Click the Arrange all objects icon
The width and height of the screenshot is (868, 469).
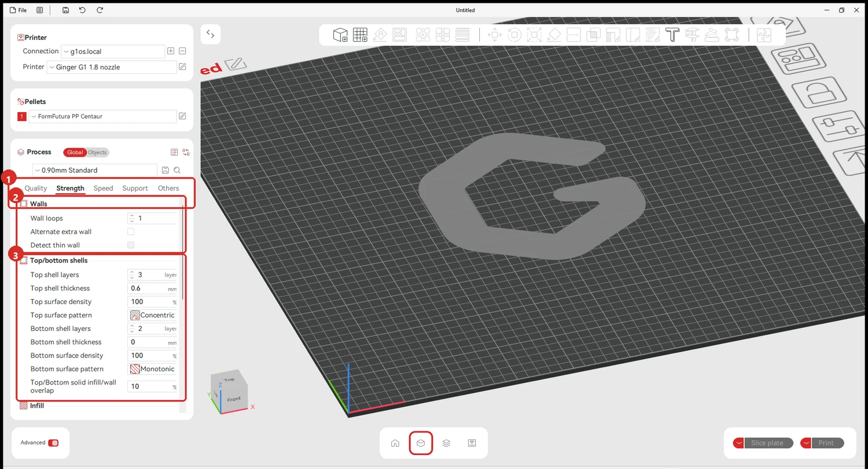click(400, 35)
